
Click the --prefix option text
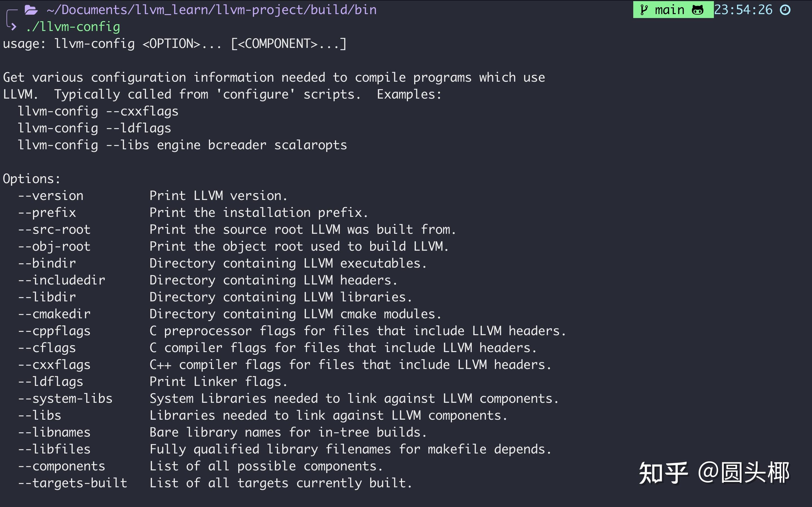47,213
